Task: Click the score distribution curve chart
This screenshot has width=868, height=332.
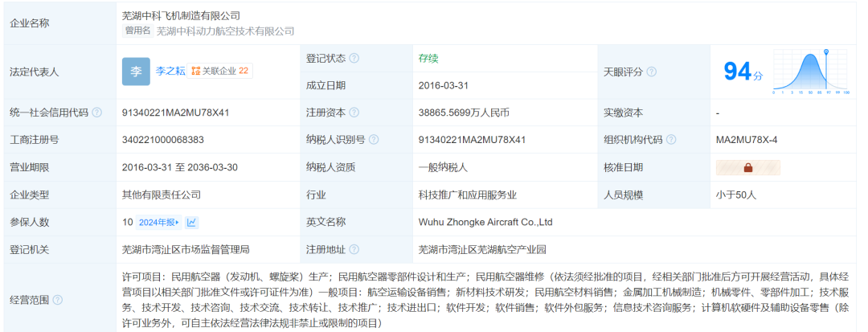Action: coord(811,72)
